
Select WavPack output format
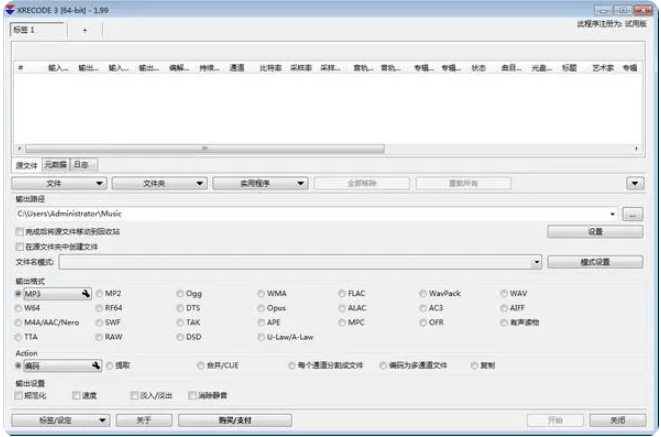coord(423,294)
